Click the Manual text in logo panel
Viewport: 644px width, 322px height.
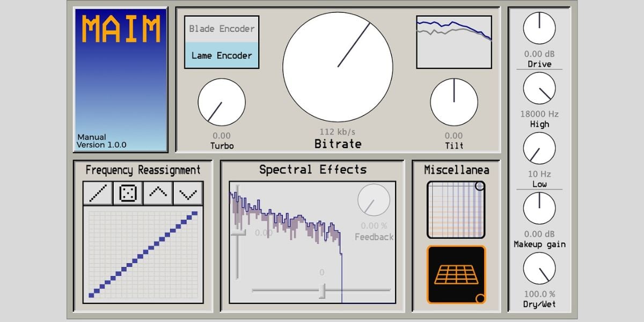(x=91, y=137)
